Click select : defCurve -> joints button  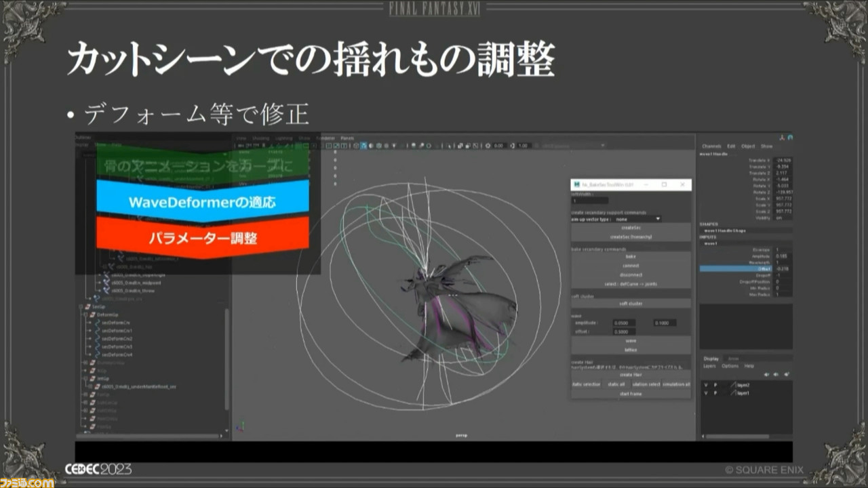tap(631, 284)
